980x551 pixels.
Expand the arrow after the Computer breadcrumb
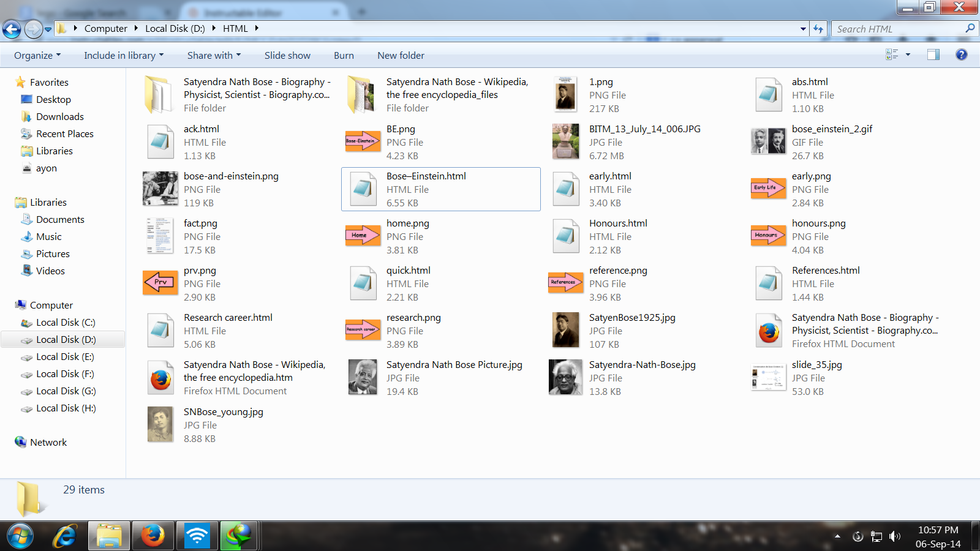(x=136, y=28)
